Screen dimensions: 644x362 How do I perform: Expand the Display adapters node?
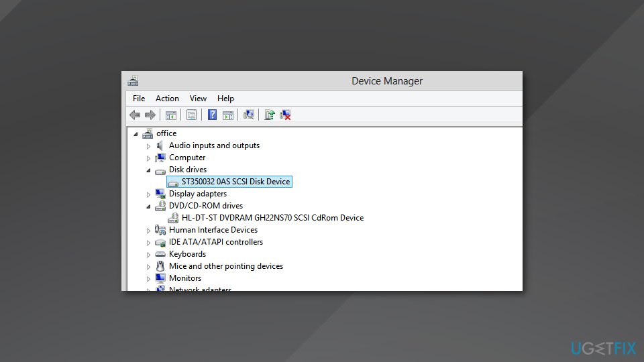pyautogui.click(x=148, y=194)
